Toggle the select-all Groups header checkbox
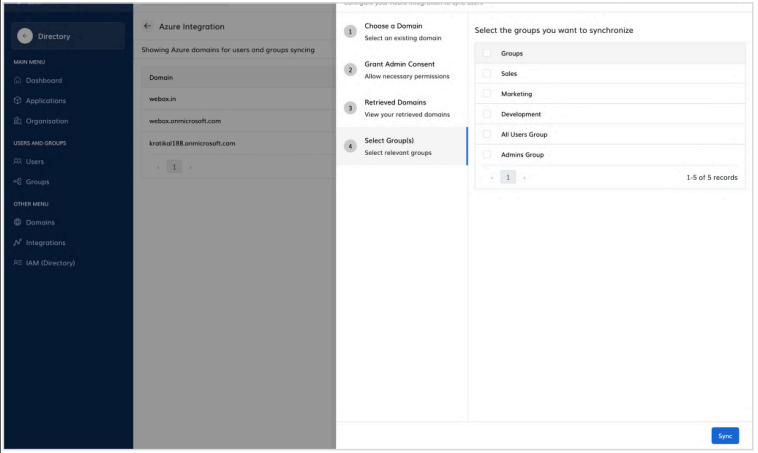The image size is (758, 453). coord(487,53)
